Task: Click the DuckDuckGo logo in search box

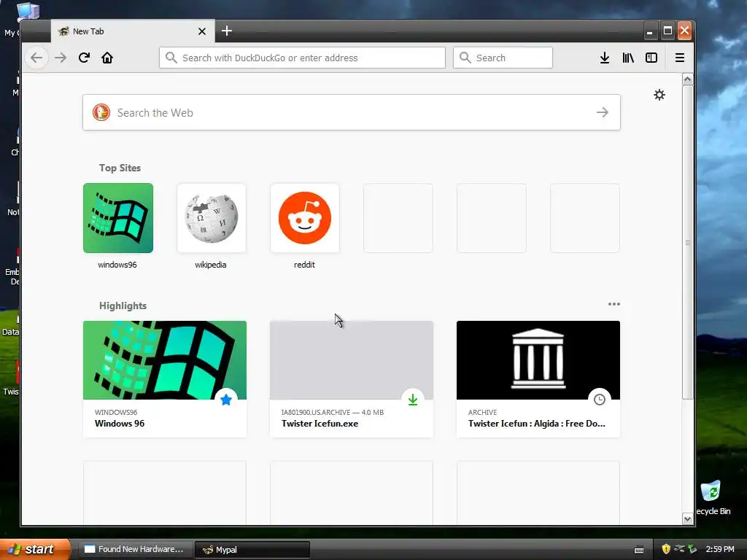Action: [x=101, y=112]
